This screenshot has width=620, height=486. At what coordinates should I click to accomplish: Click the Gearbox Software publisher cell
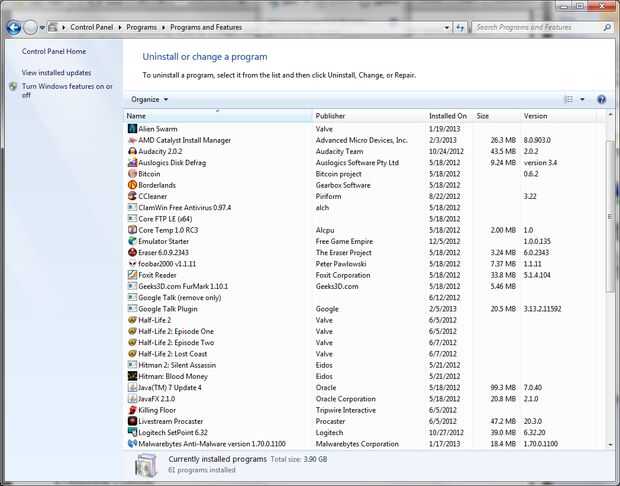coord(343,185)
